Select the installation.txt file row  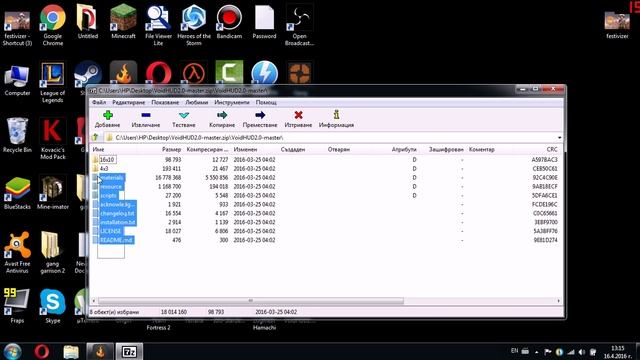[x=325, y=222]
